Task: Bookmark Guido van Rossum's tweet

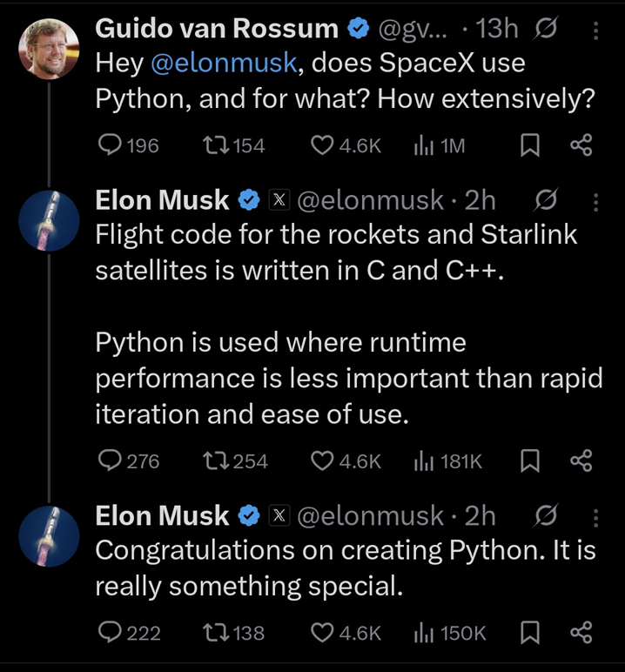Action: [528, 145]
